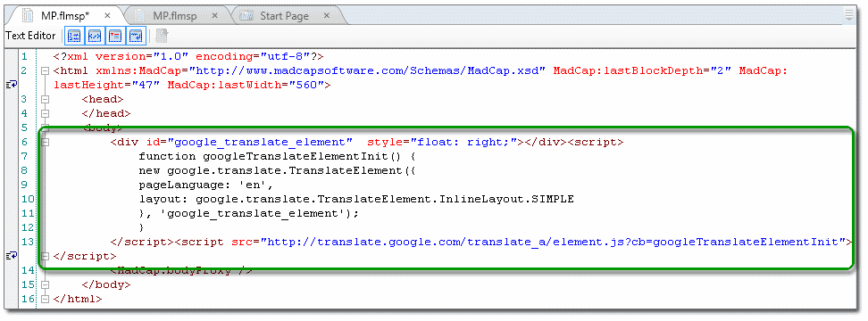Close the Start Page tab
The width and height of the screenshot is (868, 321).
pyautogui.click(x=327, y=16)
